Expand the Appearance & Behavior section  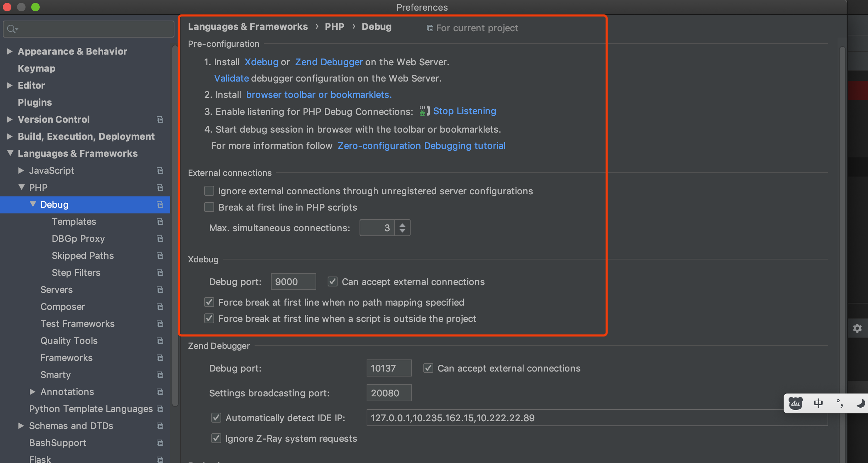click(10, 51)
